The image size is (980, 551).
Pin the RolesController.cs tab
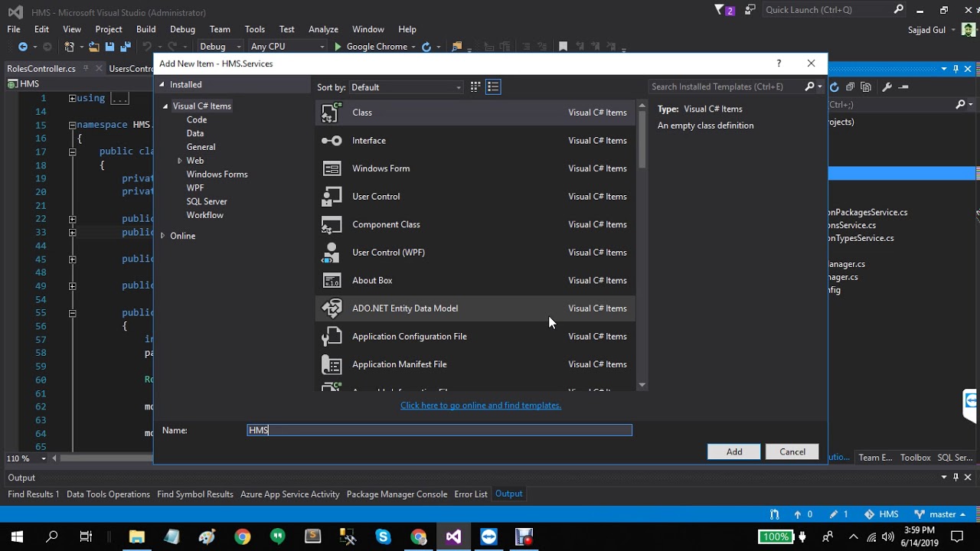(87, 68)
